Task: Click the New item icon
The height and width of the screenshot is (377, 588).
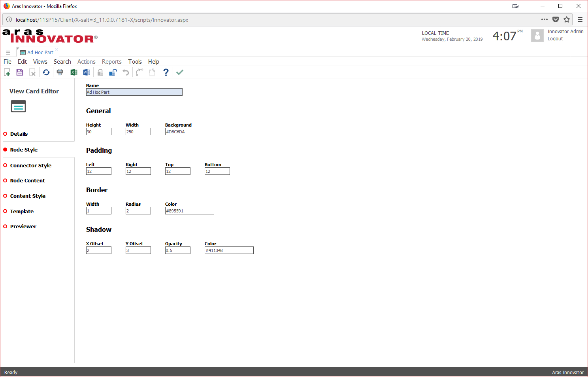Action: (7, 72)
